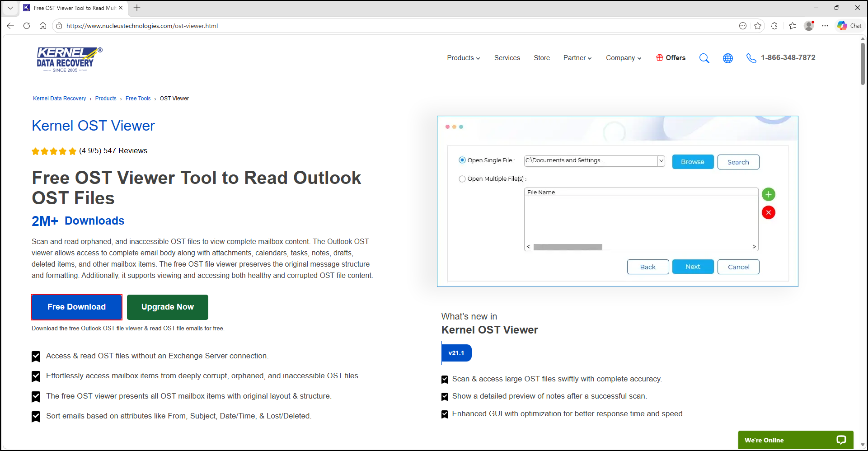868x451 pixels.
Task: Click the Back button in the dialog
Action: click(648, 267)
